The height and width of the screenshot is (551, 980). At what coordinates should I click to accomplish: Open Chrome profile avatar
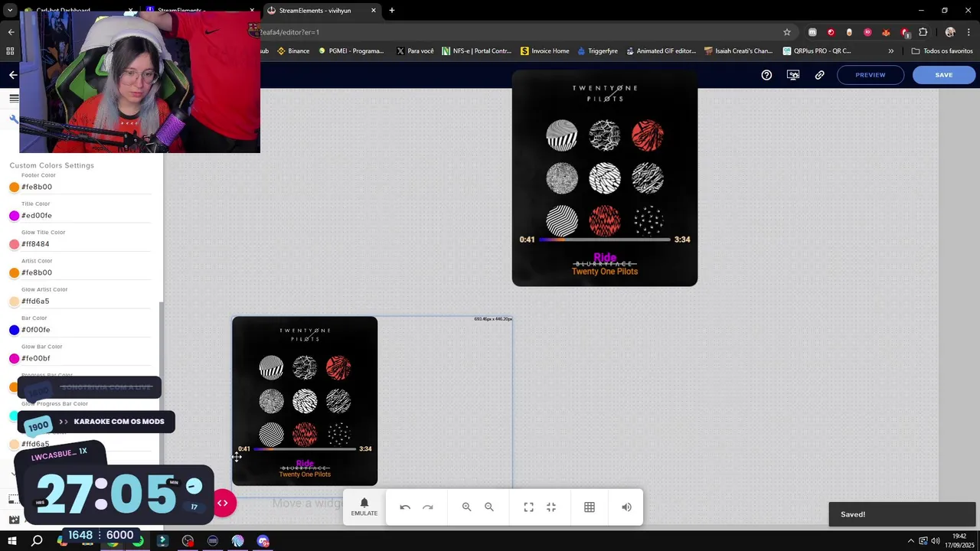click(950, 32)
